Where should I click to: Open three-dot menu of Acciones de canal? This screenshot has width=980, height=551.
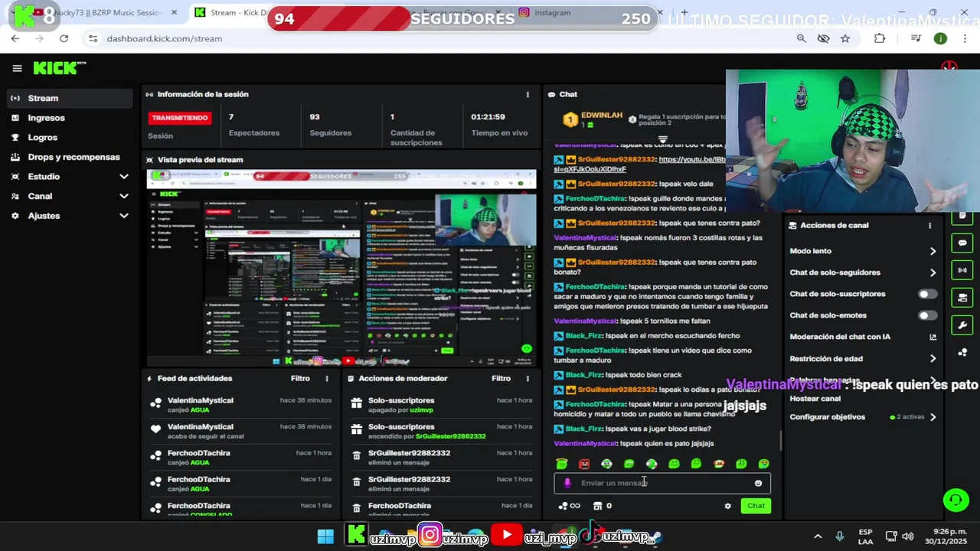[x=929, y=226]
